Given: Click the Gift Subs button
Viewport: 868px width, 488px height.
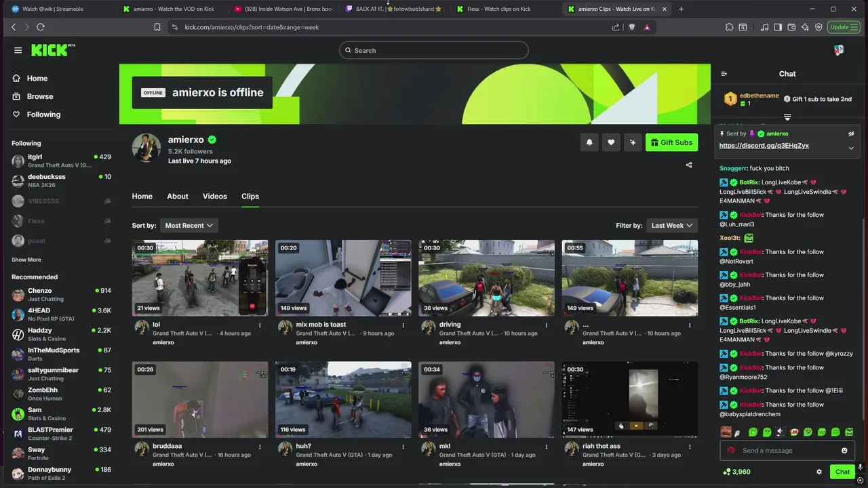Looking at the screenshot, I should (x=671, y=142).
